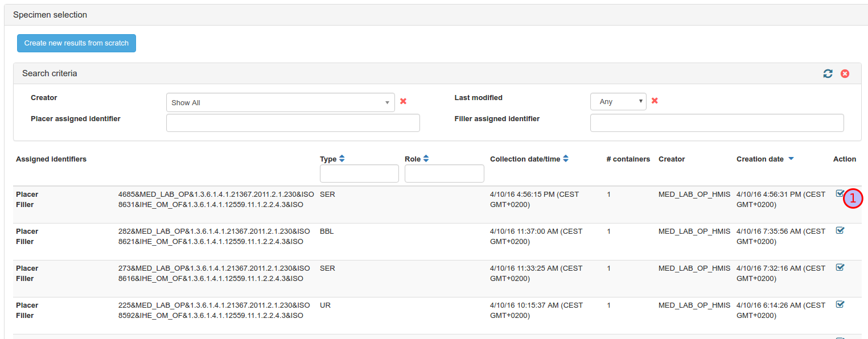
Task: Click the Type column filter box
Action: [x=359, y=173]
